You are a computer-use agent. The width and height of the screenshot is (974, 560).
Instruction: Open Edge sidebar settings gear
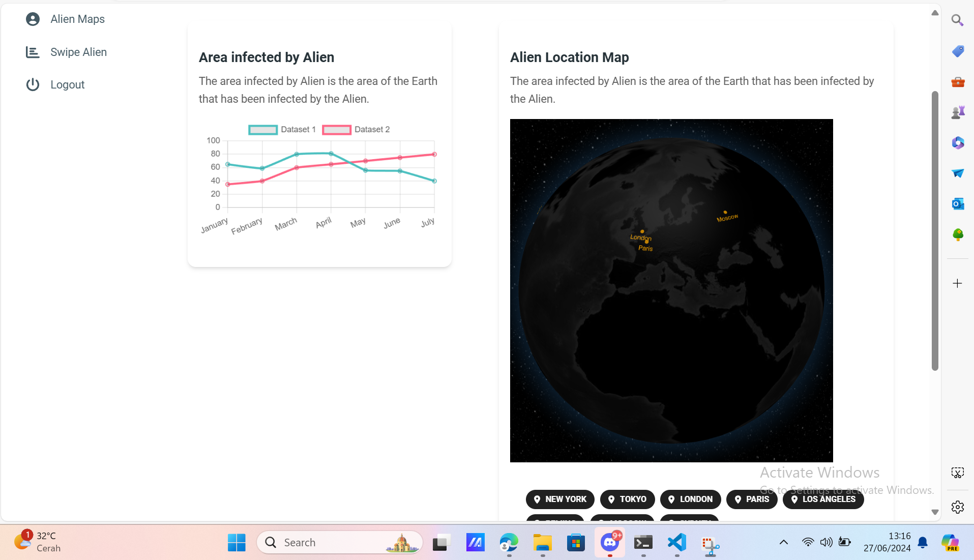958,507
